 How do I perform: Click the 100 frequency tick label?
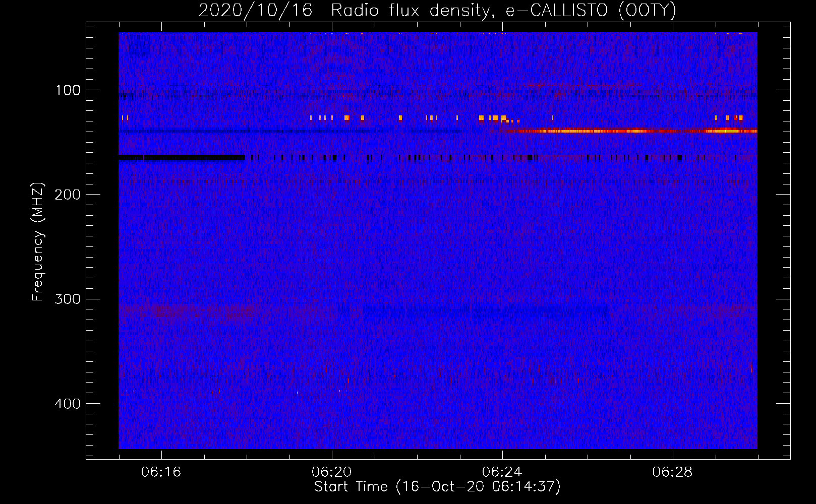[x=68, y=90]
